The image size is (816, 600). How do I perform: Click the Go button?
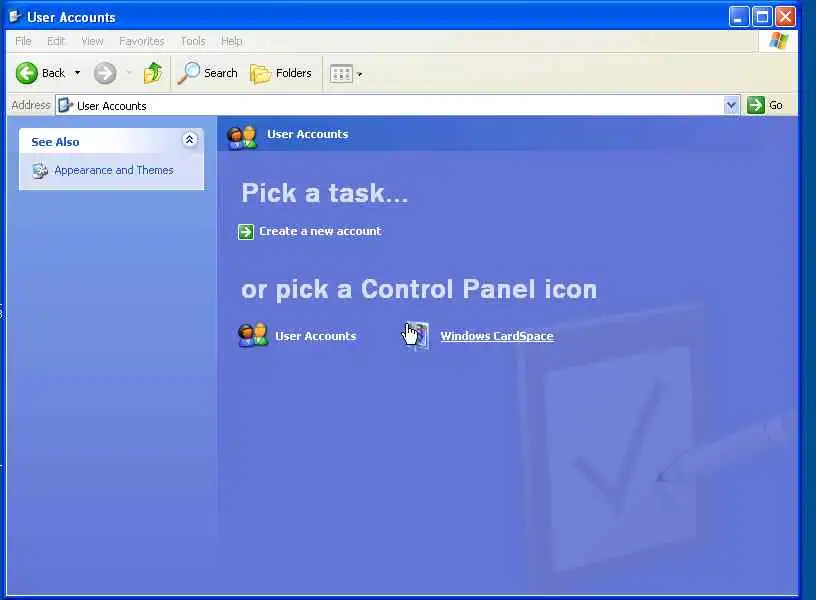tap(765, 105)
